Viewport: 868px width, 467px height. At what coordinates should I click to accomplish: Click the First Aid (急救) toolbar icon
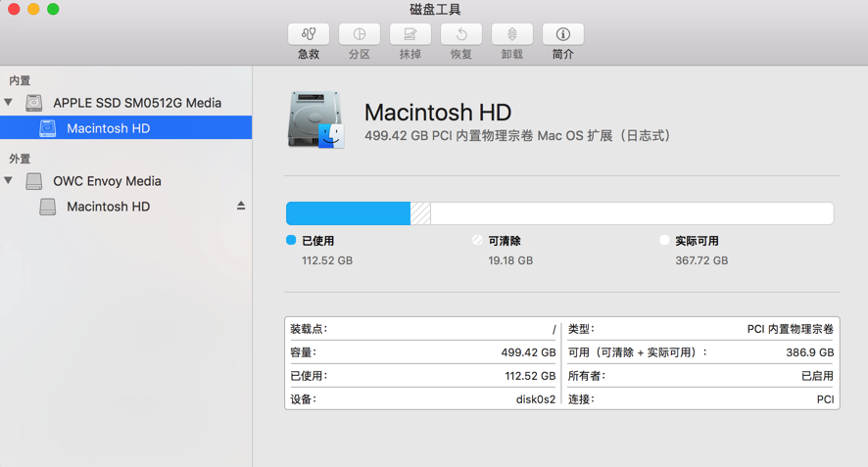coord(309,35)
